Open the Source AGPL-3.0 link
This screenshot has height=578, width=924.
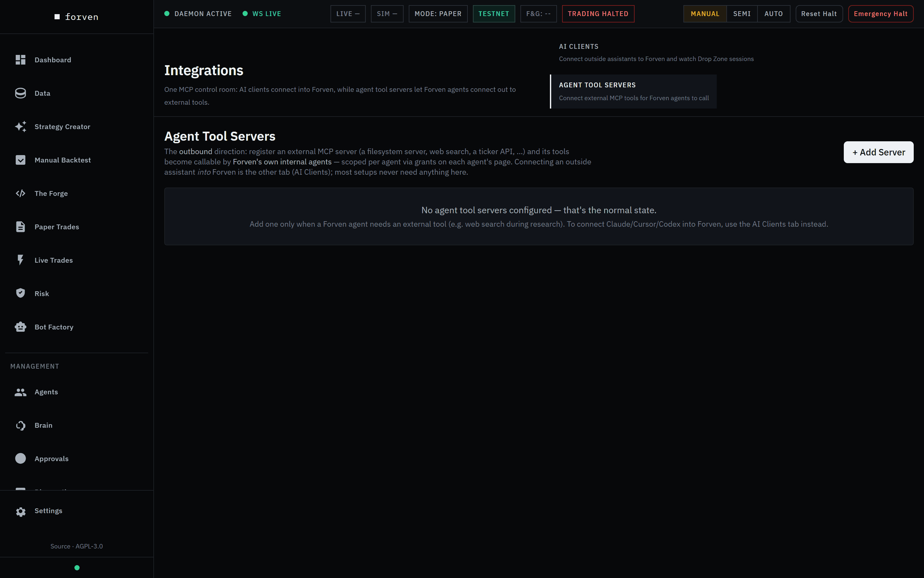[x=76, y=546]
